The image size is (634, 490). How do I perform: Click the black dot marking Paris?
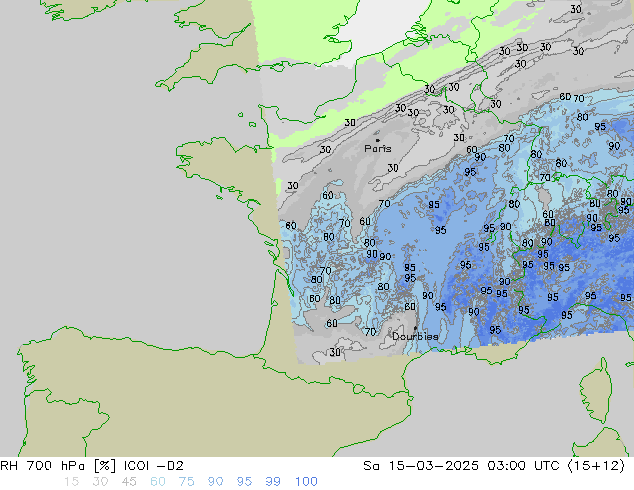pyautogui.click(x=378, y=140)
